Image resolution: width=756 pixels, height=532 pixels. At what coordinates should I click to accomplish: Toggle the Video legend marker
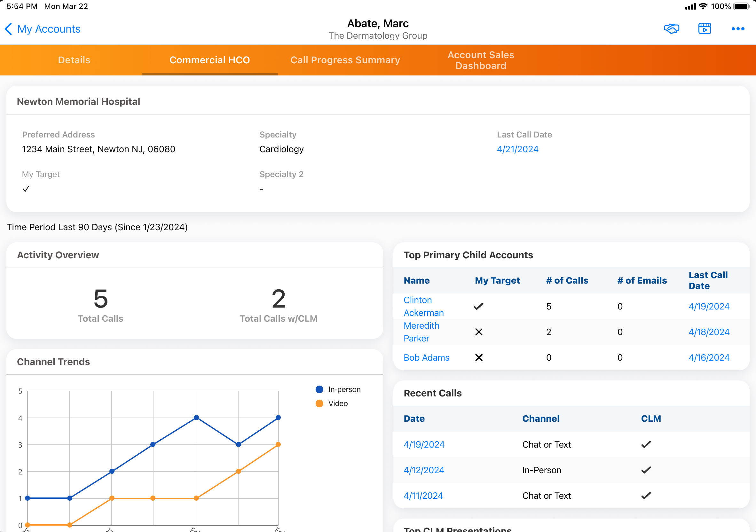coord(319,403)
